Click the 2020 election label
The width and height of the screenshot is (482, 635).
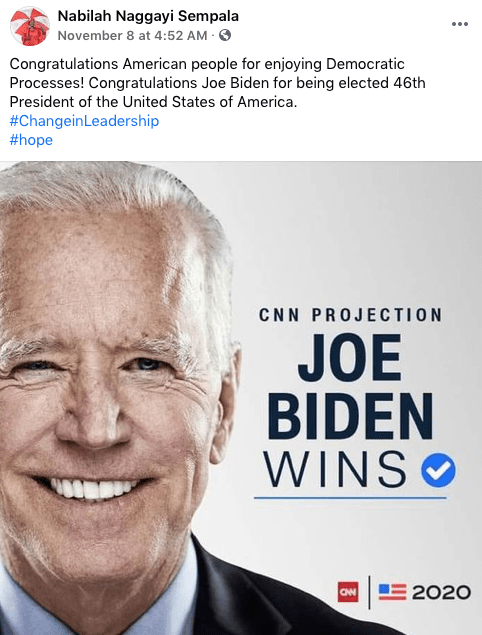(x=441, y=592)
